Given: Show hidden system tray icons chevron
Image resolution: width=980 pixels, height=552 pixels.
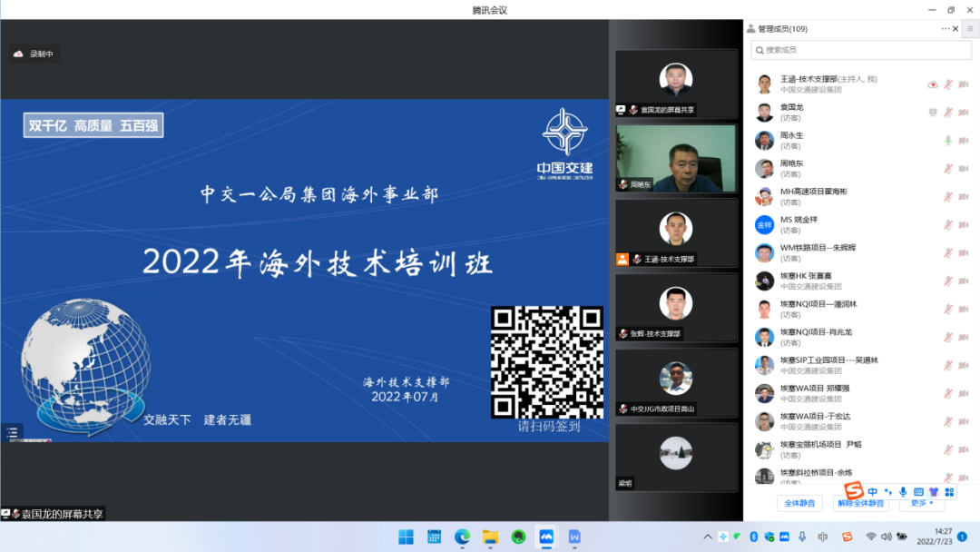Looking at the screenshot, I should click(x=707, y=537).
